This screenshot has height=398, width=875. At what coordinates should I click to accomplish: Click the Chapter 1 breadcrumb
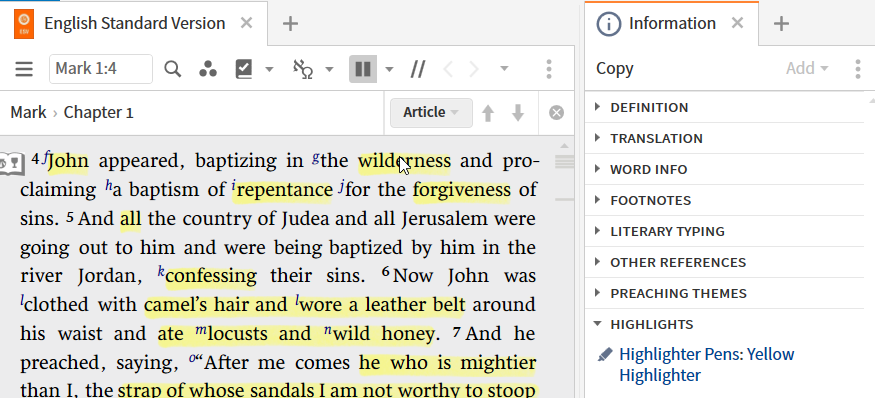tap(98, 113)
